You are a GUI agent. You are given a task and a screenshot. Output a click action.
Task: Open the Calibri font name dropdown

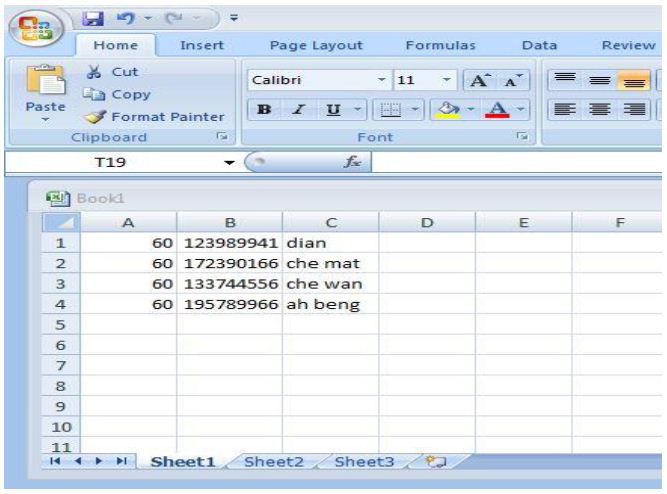click(382, 80)
